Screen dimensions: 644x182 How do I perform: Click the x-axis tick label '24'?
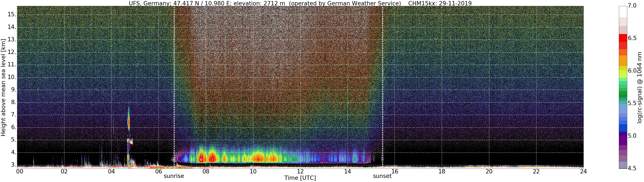tap(583, 172)
